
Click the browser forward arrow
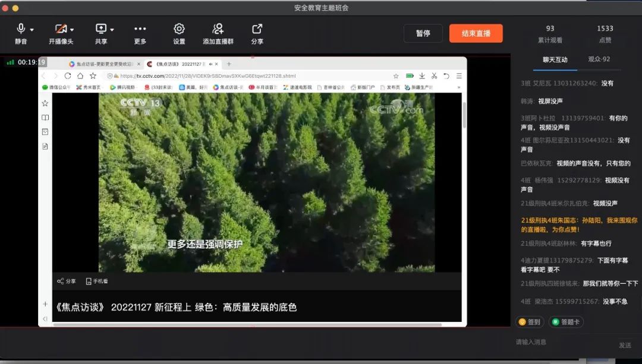[56, 76]
